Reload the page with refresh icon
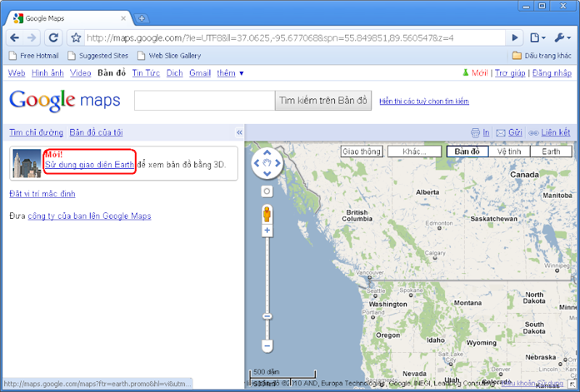Screen dimensions: 580x392 [54, 38]
